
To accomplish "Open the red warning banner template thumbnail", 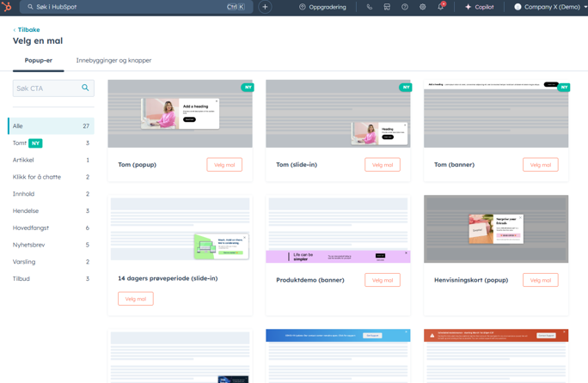I will click(x=496, y=356).
